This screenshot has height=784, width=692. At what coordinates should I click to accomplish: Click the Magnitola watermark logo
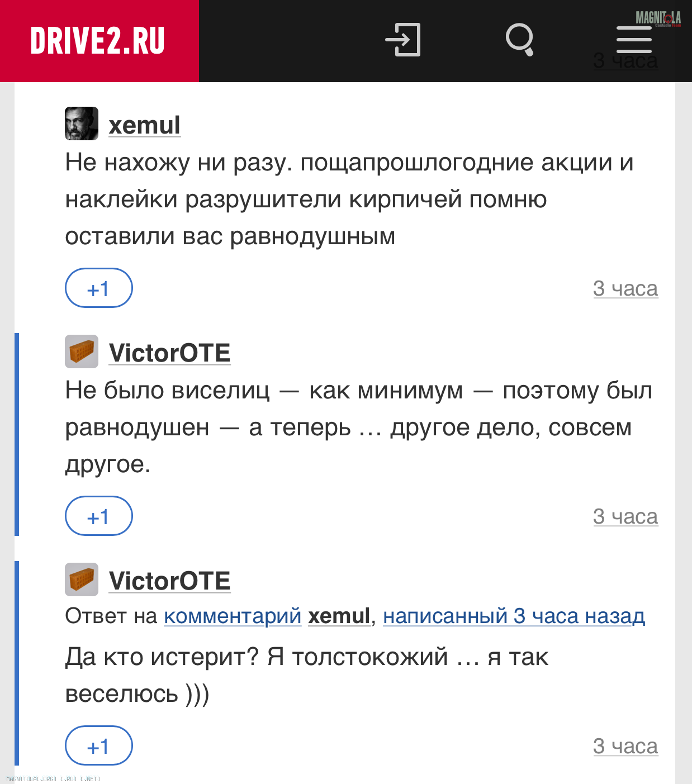[658, 18]
